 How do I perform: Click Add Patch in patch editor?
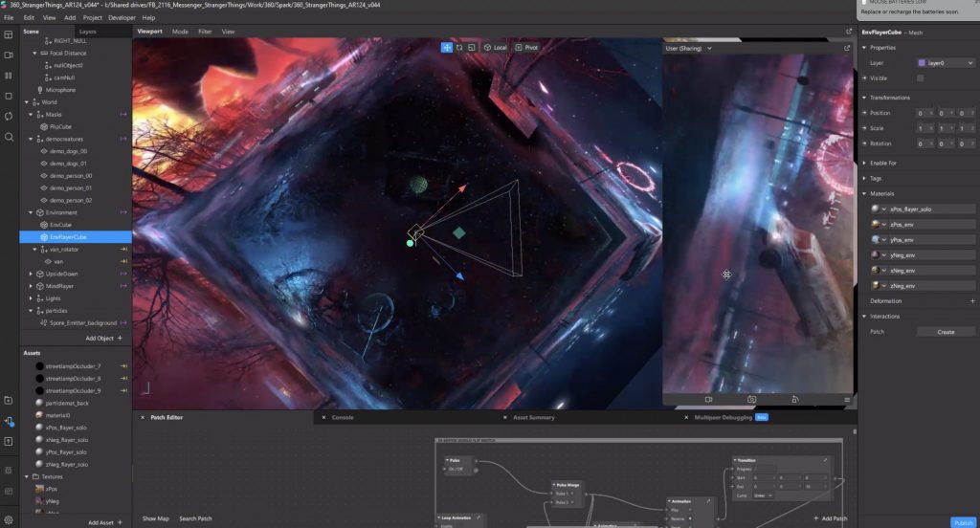830,518
